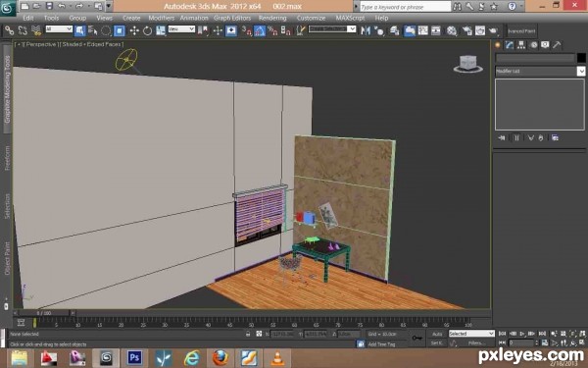Click the Set Key button
This screenshot has width=588, height=368.
(437, 343)
